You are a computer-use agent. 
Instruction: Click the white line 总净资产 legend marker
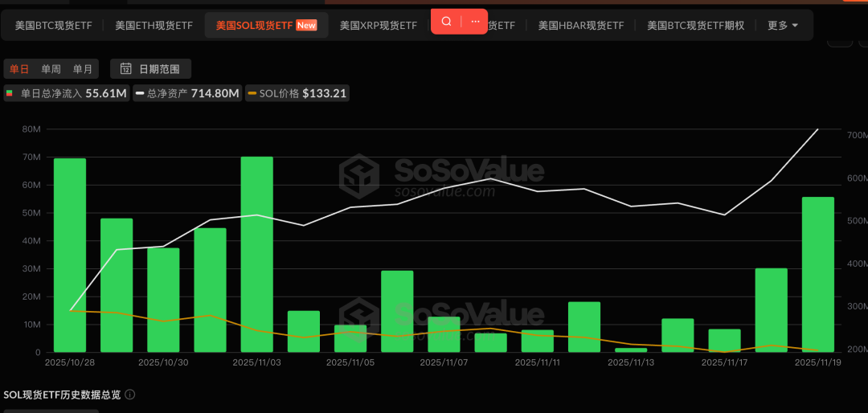tap(140, 93)
